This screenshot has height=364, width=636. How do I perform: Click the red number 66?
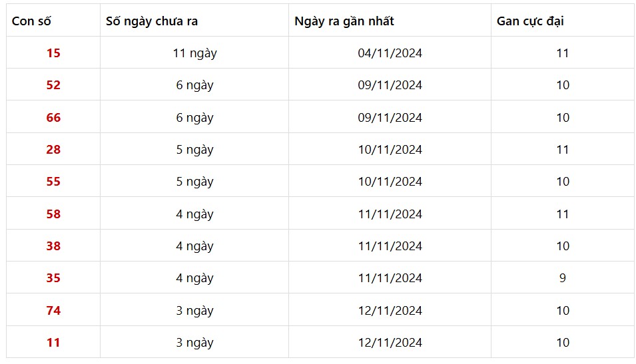pos(53,118)
